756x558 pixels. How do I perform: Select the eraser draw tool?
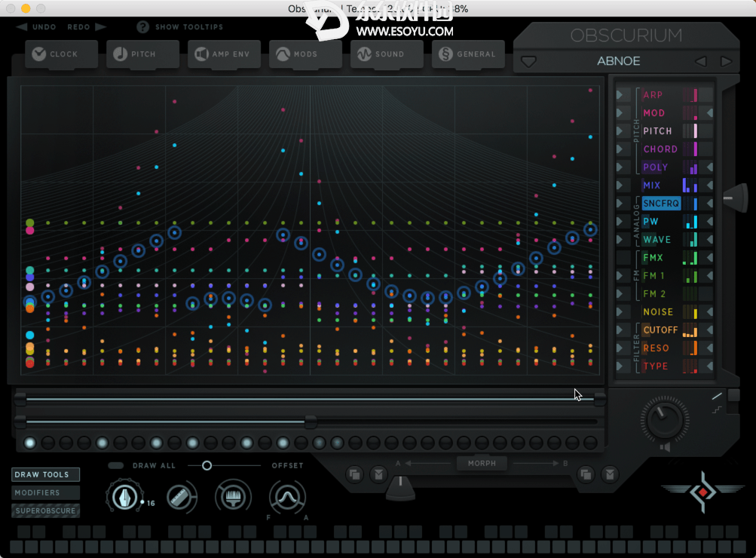tap(180, 497)
